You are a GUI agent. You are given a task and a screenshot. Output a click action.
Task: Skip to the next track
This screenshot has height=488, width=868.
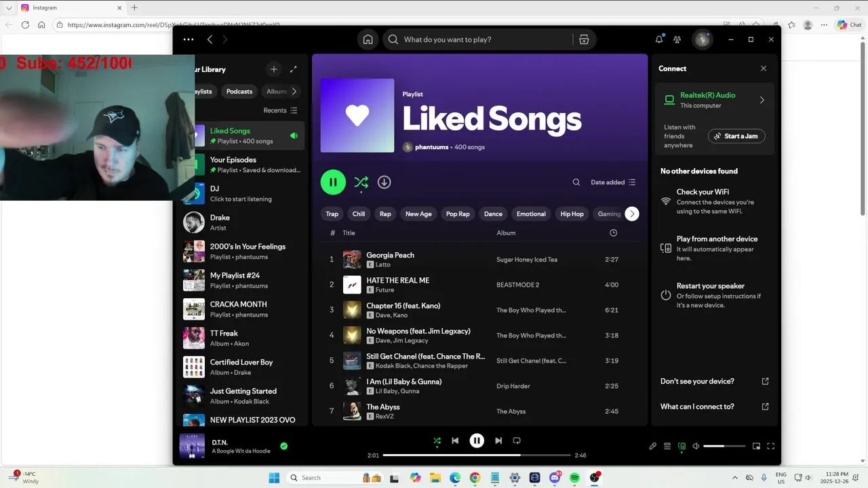click(498, 441)
